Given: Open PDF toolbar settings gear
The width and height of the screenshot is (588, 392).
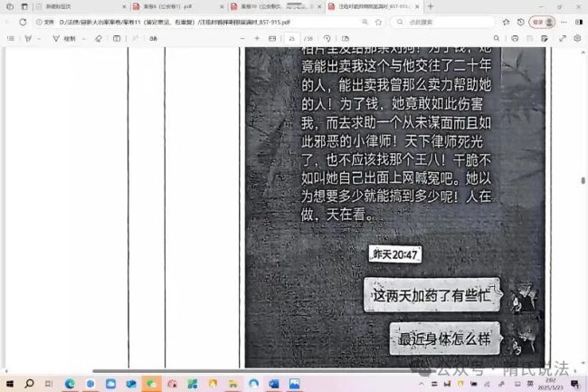Looking at the screenshot, I should [x=577, y=38].
